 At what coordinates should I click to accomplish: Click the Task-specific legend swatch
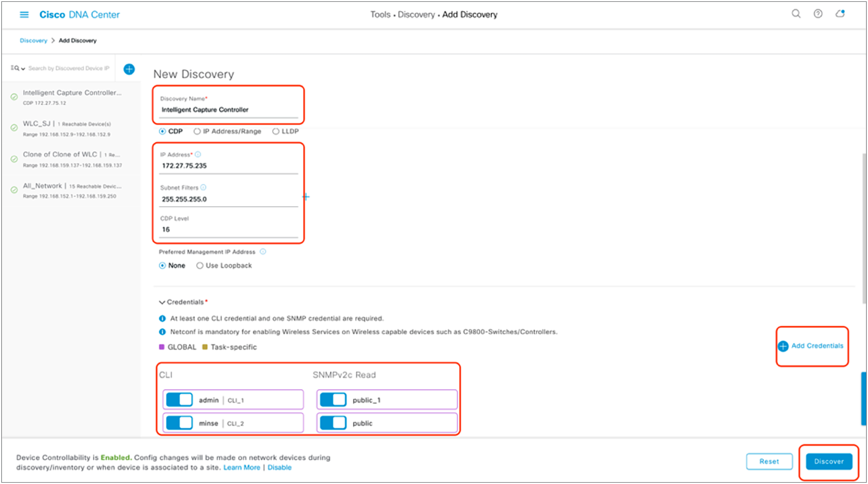pos(205,347)
